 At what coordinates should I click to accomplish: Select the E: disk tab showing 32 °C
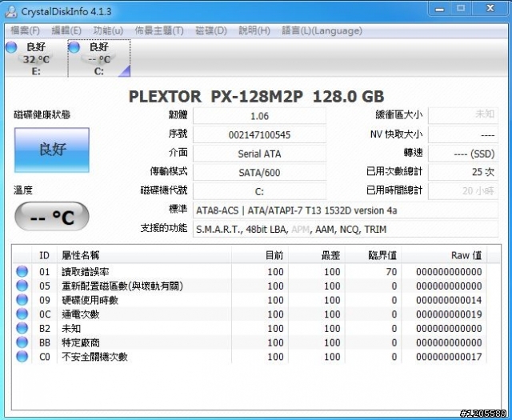pos(35,58)
